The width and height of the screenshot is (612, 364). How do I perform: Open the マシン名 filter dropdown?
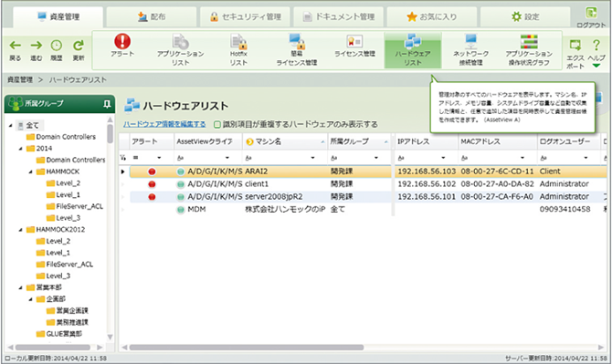pyautogui.click(x=312, y=158)
